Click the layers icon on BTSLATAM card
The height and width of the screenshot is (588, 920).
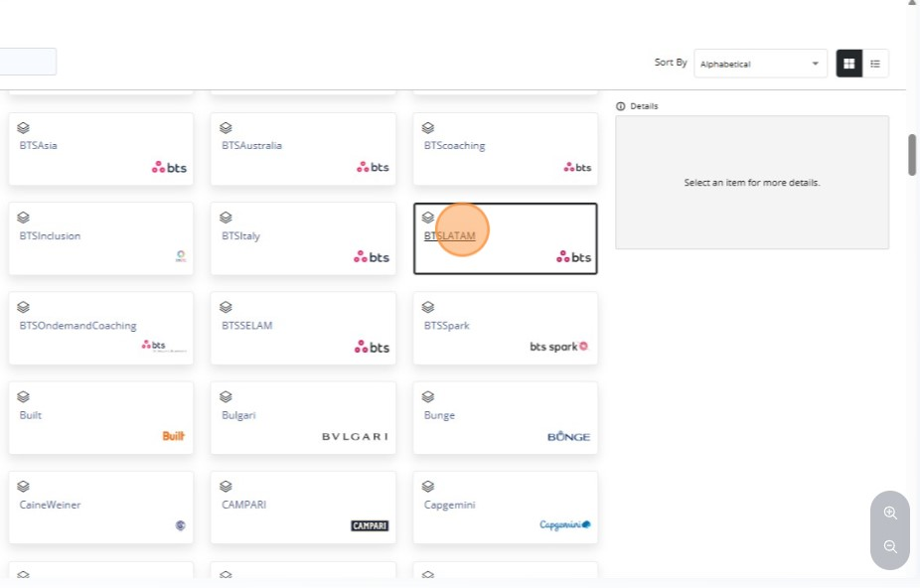pyautogui.click(x=428, y=218)
